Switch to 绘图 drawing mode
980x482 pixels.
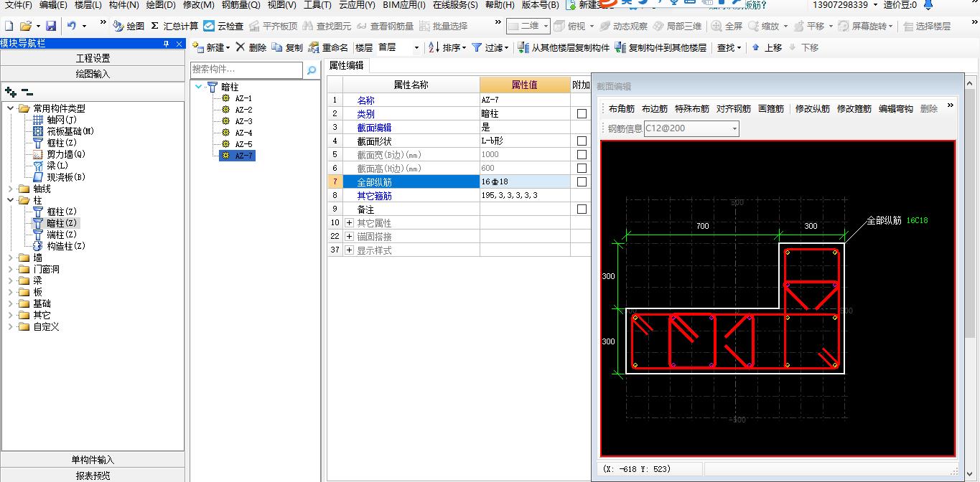tap(129, 26)
